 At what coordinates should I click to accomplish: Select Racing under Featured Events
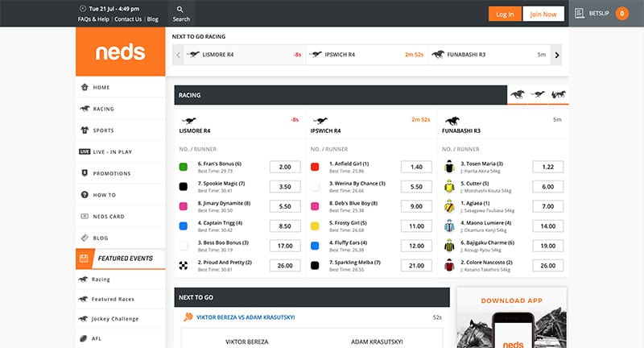coord(120,280)
